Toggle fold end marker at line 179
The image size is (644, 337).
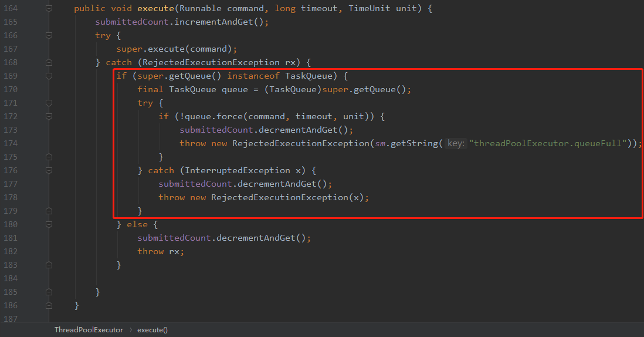click(49, 211)
